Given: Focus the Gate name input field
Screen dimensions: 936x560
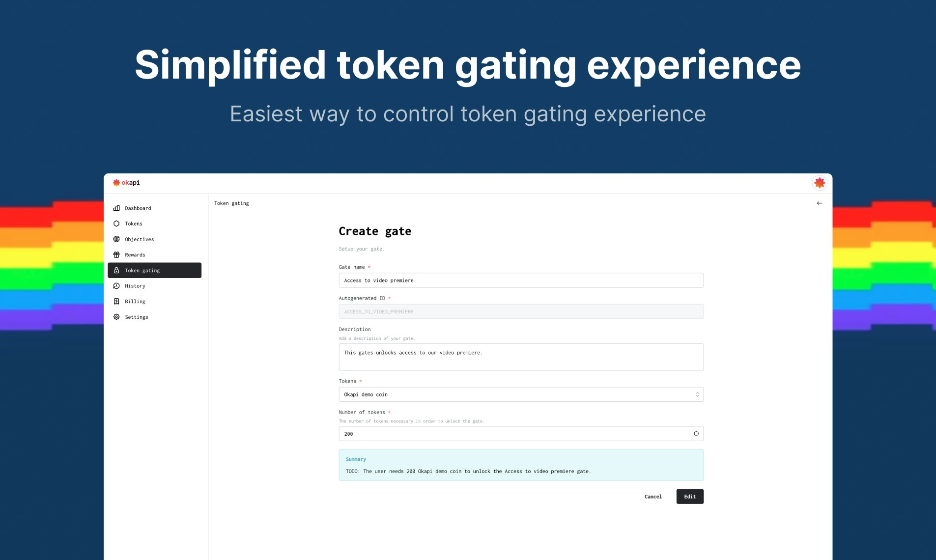Looking at the screenshot, I should [521, 280].
